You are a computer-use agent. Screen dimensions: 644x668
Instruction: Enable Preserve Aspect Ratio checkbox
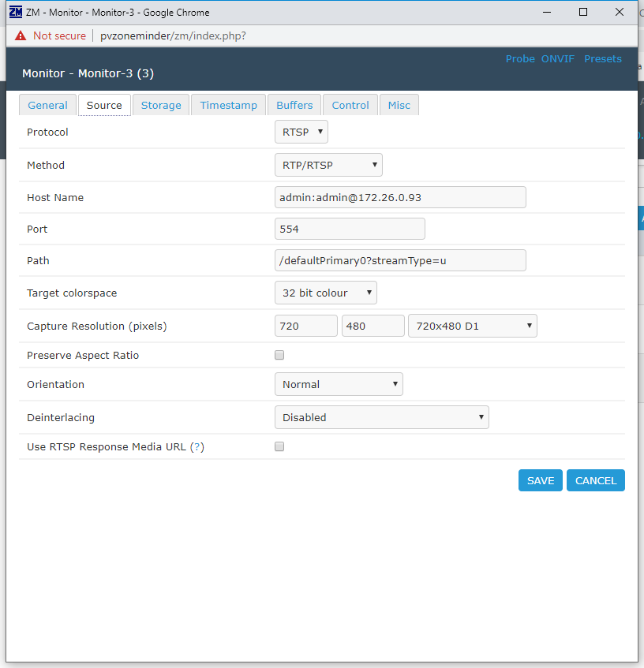tap(279, 355)
